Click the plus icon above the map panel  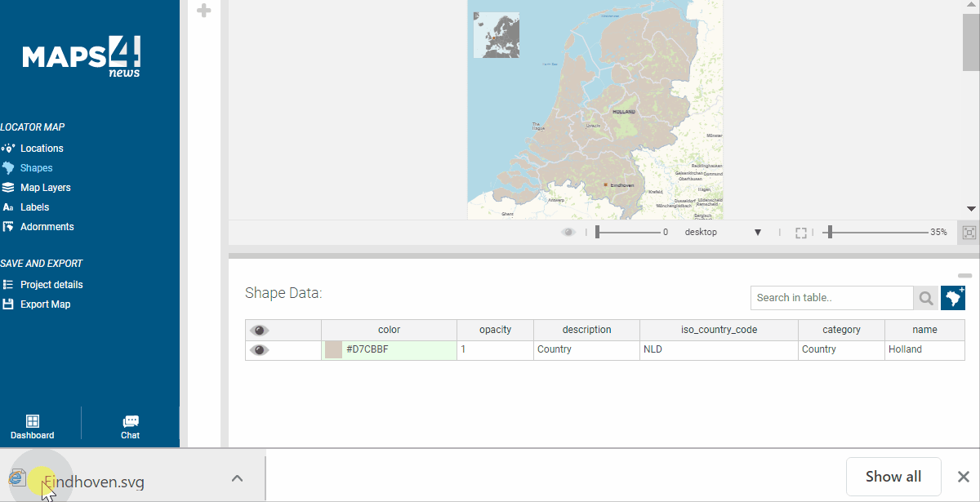click(204, 11)
